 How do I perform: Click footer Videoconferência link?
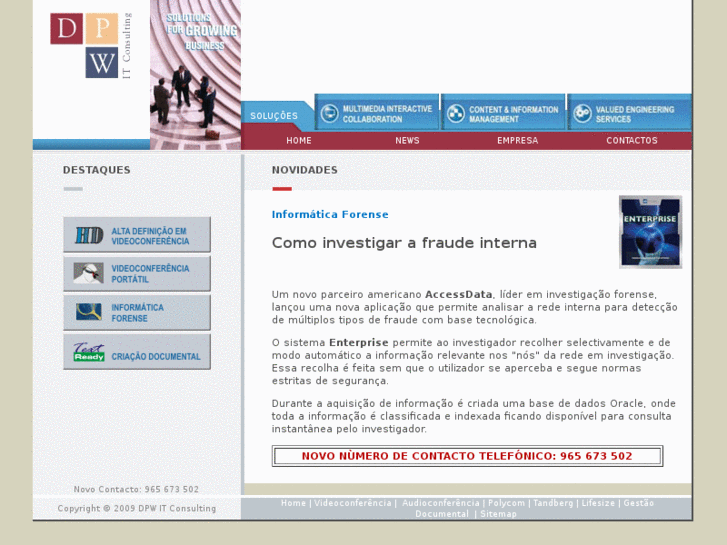click(x=353, y=503)
